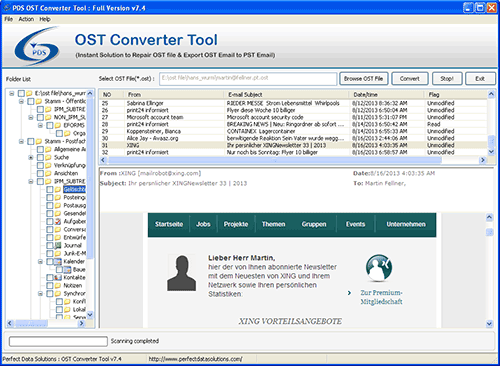Collapse the root E:\ost file tree node

[12, 93]
